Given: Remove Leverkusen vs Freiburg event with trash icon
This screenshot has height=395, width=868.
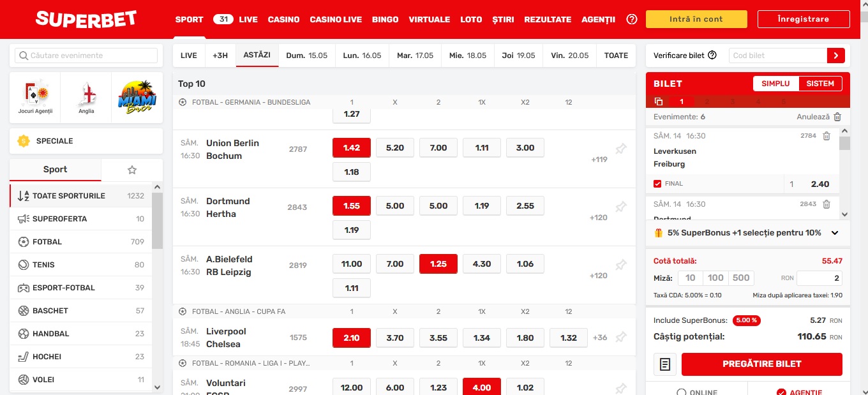Looking at the screenshot, I should coord(827,136).
